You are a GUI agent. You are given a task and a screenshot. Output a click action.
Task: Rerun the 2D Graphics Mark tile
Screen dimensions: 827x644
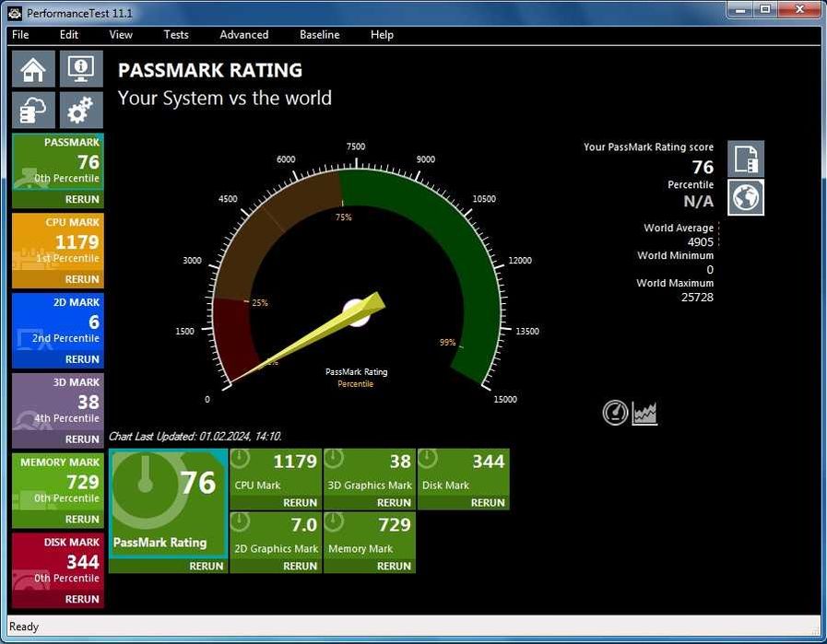click(x=301, y=566)
